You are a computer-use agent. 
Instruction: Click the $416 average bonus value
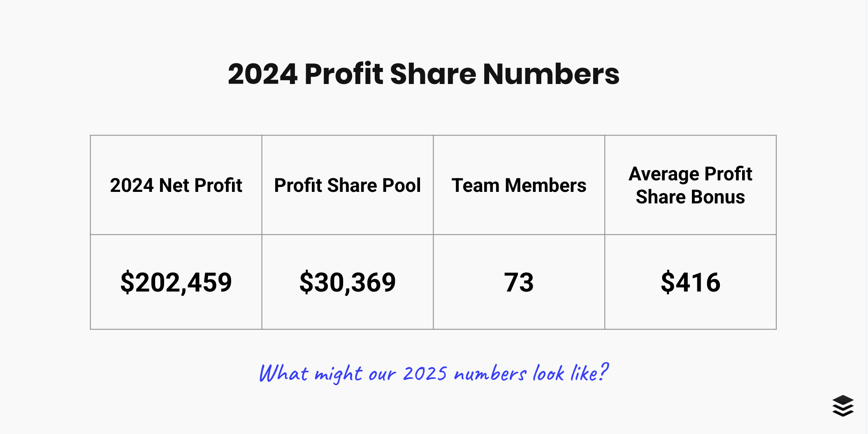(691, 282)
